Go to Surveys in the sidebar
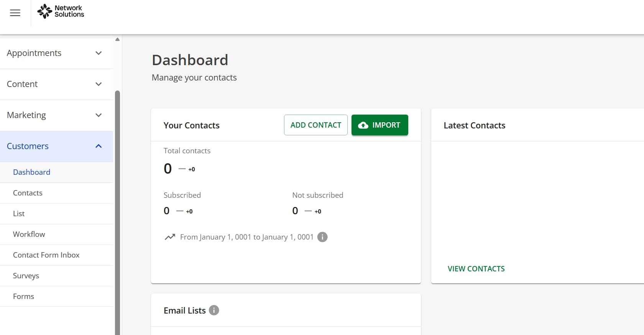The image size is (644, 335). click(57, 276)
